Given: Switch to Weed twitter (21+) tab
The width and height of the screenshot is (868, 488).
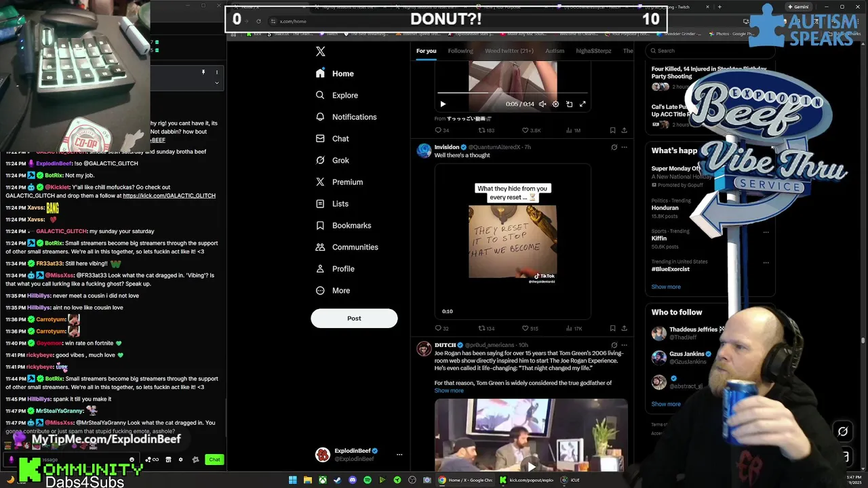Looking at the screenshot, I should (x=509, y=51).
